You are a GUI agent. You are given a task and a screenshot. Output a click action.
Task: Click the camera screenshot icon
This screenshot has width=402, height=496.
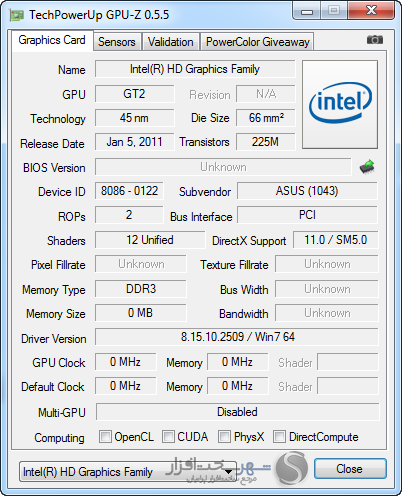375,40
